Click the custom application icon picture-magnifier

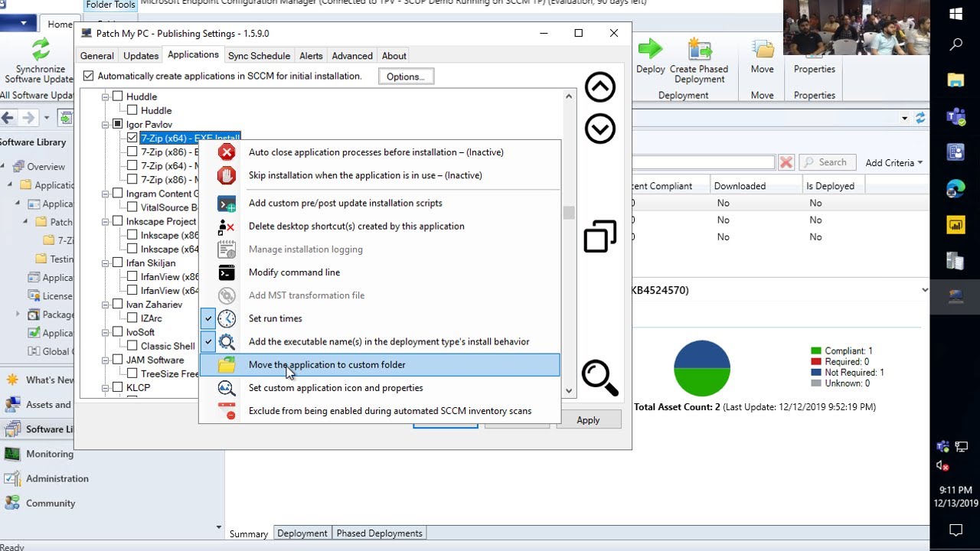[227, 388]
